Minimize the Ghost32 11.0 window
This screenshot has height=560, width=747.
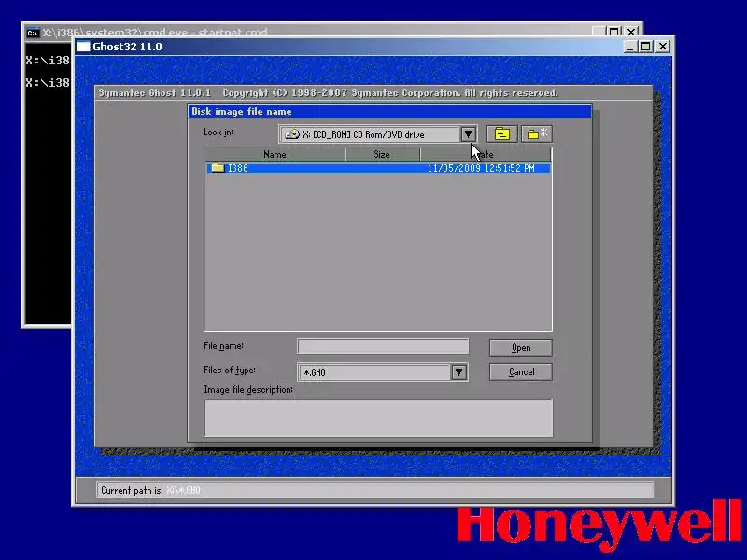coord(629,47)
